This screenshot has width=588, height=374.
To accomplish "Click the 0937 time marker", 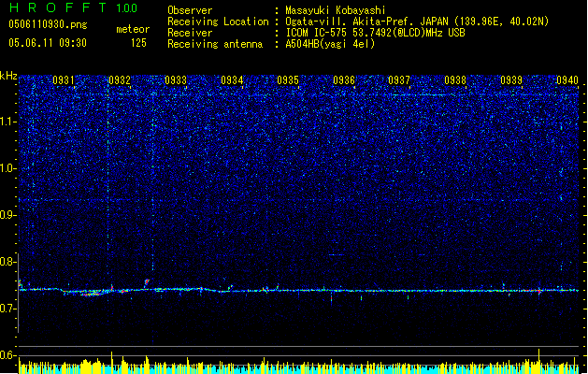I will (399, 80).
